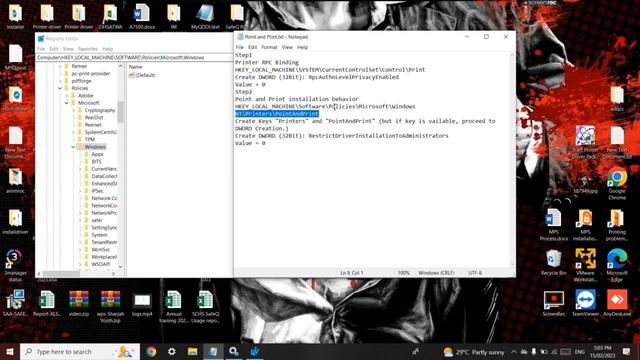Open the installdriver desktop folder
This screenshot has height=360, width=640.
pos(16,222)
